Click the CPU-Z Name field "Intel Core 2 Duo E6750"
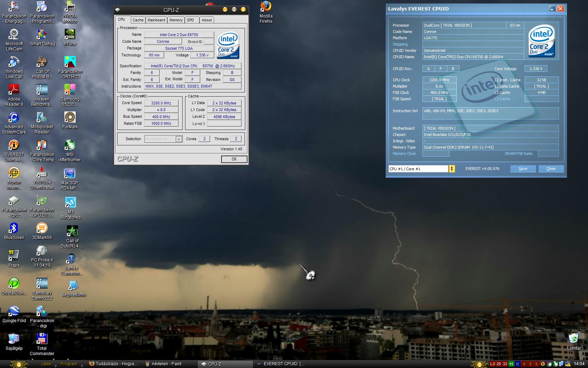Screen dimensions: 588x368 point(179,35)
